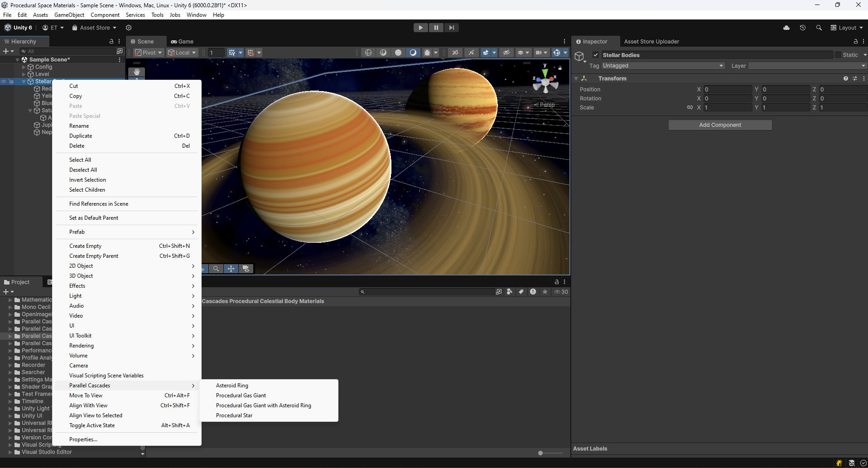
Task: Enable the Static checkbox
Action: coord(838,55)
